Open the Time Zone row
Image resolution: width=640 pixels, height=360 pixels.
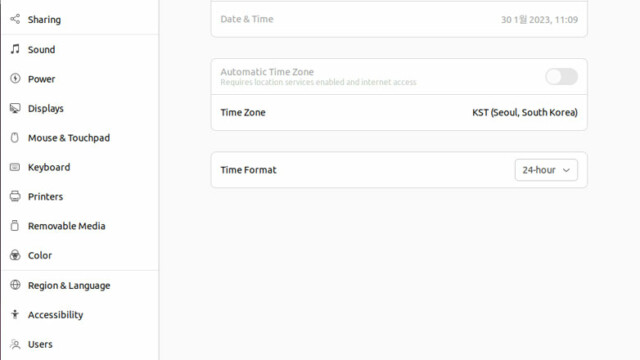pos(399,113)
